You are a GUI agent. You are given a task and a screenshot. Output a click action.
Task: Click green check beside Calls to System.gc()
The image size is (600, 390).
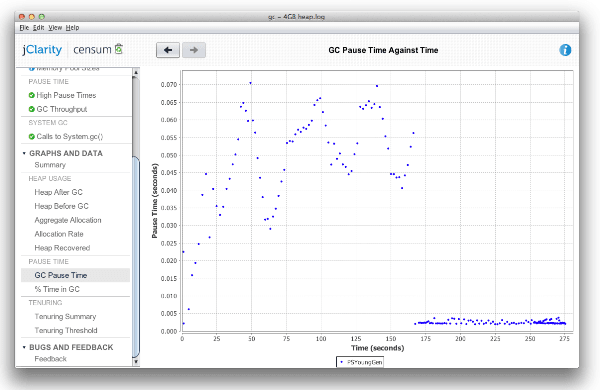[x=32, y=136]
